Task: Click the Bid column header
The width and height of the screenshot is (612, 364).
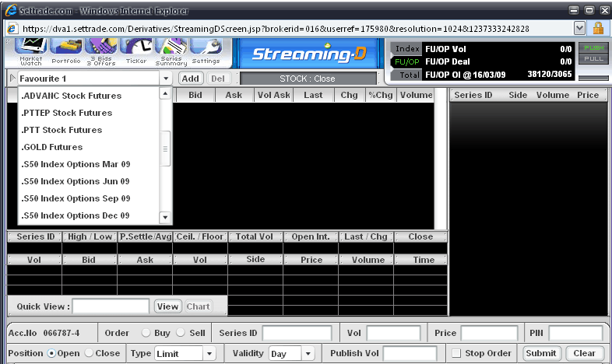Action: (195, 95)
